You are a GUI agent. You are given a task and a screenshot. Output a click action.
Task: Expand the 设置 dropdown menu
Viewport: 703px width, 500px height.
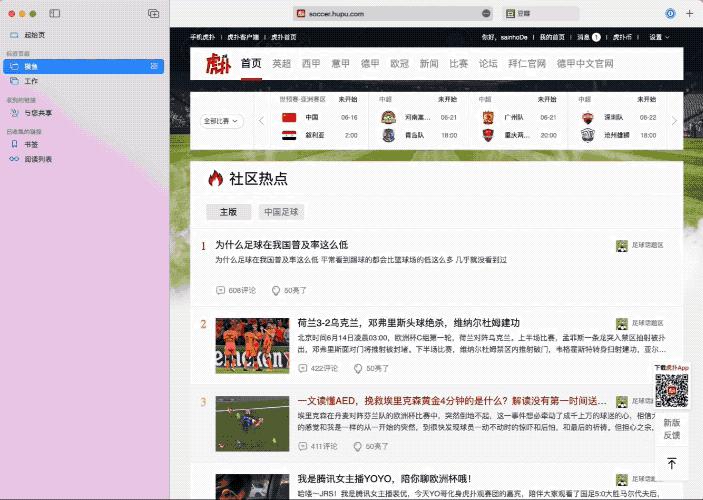click(x=659, y=37)
